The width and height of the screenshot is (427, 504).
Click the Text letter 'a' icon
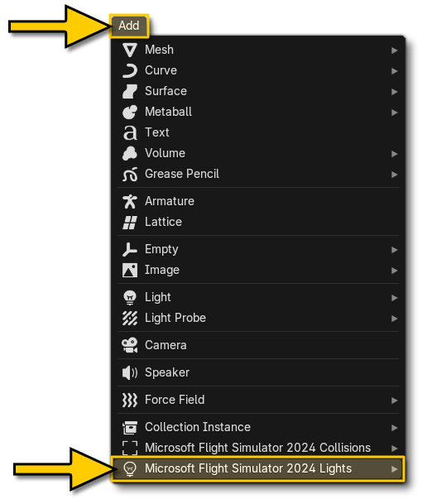[130, 132]
